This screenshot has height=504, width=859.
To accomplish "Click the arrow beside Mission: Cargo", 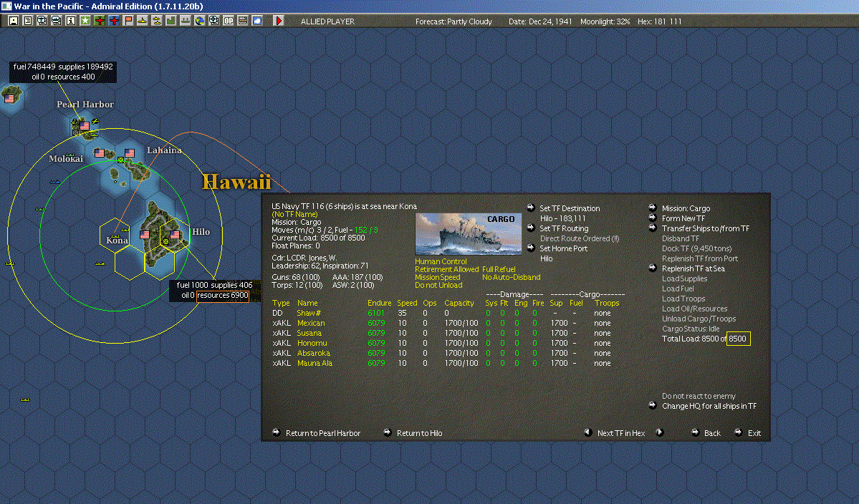I will [x=653, y=208].
